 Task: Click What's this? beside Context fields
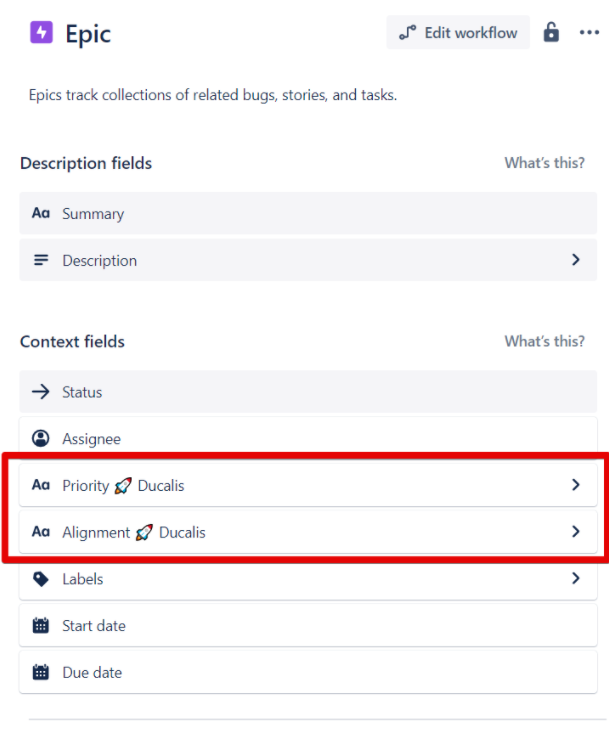coord(544,341)
